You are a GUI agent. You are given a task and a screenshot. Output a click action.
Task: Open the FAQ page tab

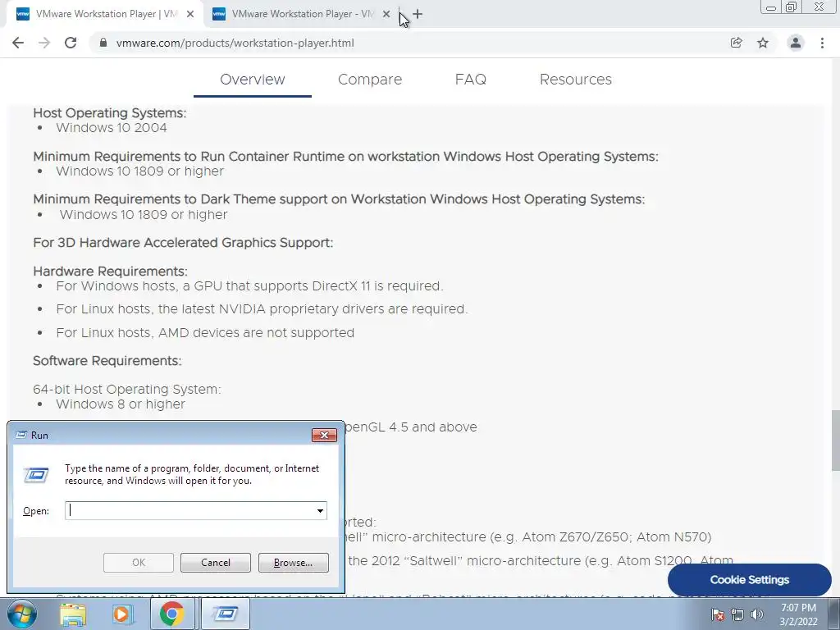tap(470, 80)
